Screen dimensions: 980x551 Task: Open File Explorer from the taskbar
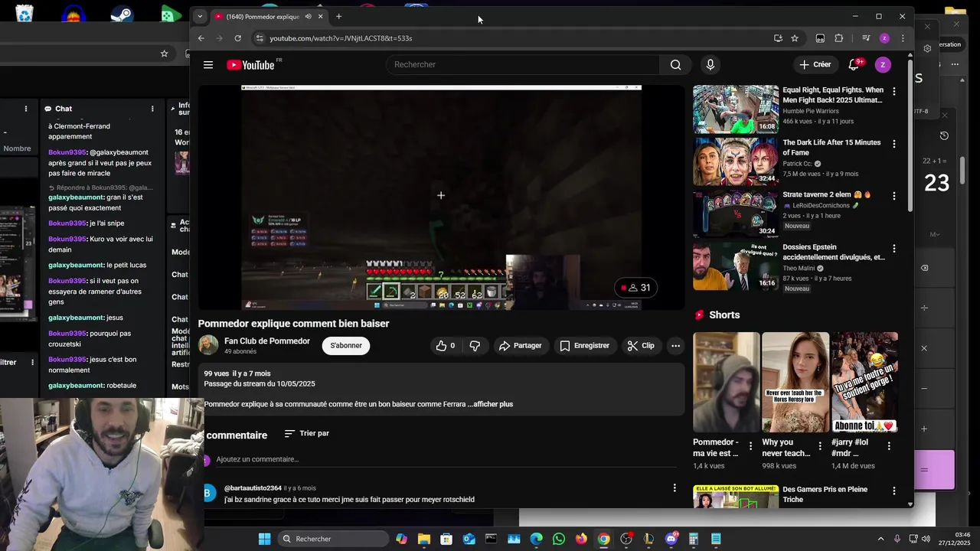[424, 539]
